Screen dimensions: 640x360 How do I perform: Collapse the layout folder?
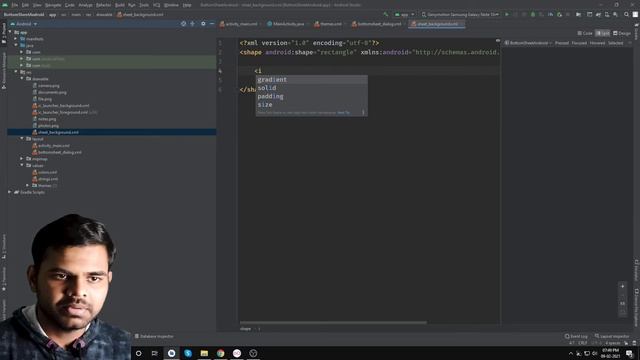(x=22, y=138)
